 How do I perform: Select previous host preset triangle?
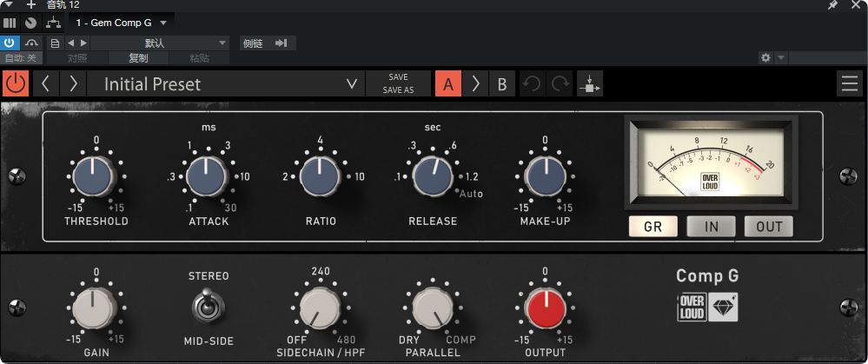click(x=70, y=43)
